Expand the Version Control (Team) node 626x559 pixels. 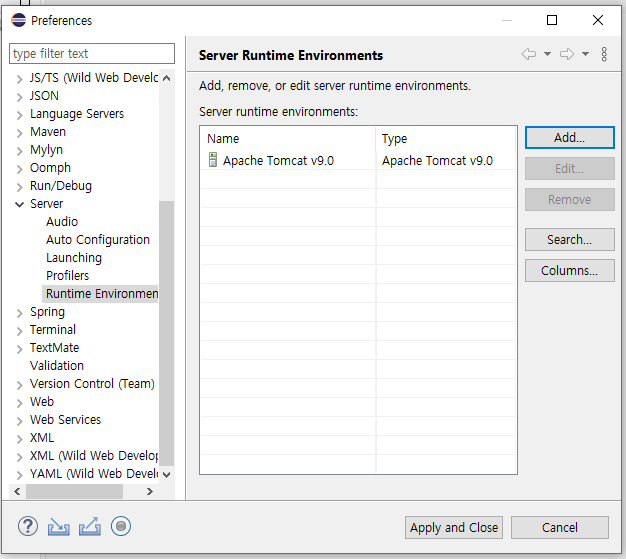click(19, 385)
